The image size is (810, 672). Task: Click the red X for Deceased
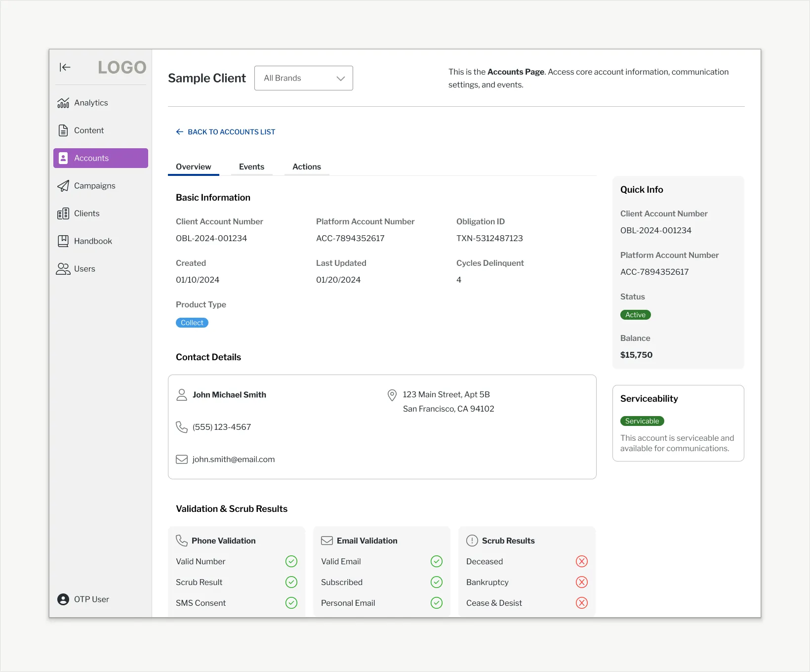point(582,561)
